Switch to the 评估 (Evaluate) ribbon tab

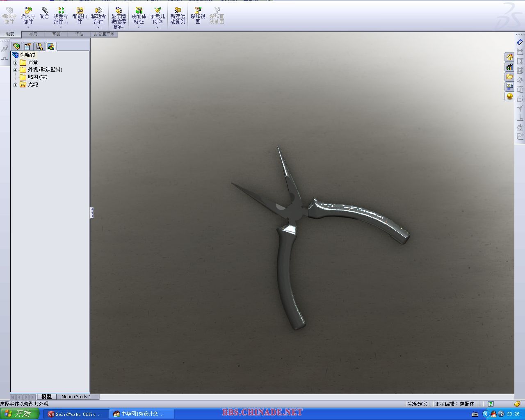pyautogui.click(x=79, y=34)
